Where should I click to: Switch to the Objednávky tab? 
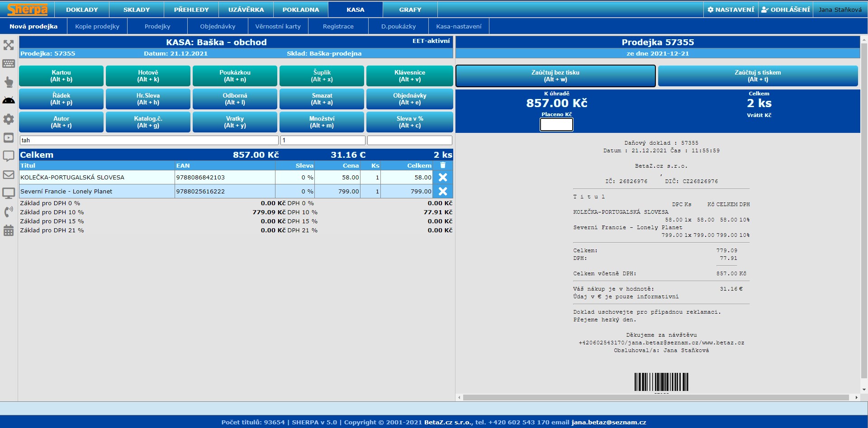pyautogui.click(x=218, y=26)
